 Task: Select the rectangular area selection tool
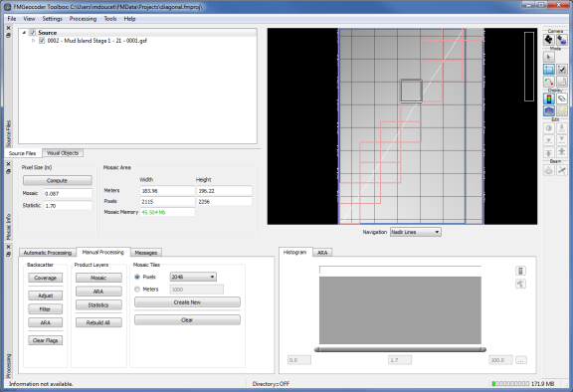tap(548, 69)
